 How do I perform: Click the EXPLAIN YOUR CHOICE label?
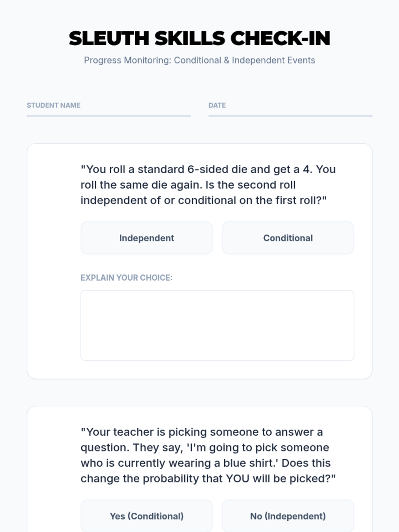coord(126,278)
